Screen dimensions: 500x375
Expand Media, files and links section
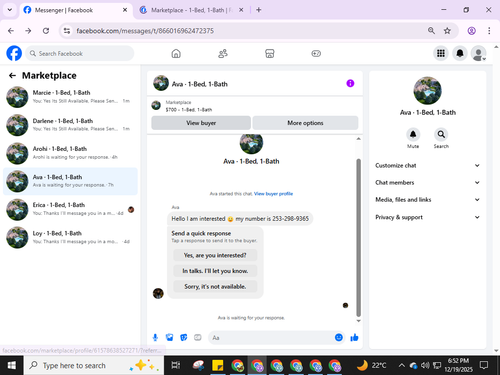[x=427, y=200]
